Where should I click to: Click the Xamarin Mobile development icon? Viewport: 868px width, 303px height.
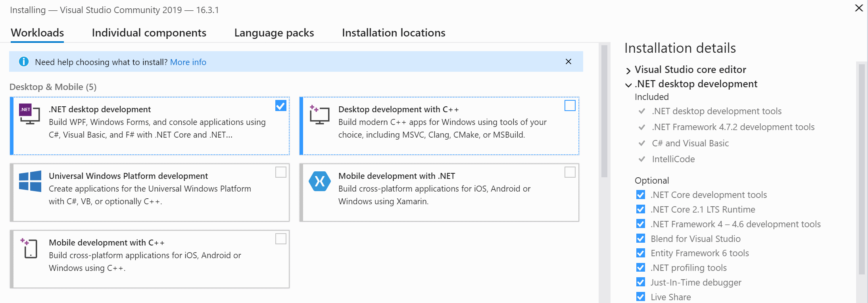[x=320, y=181]
